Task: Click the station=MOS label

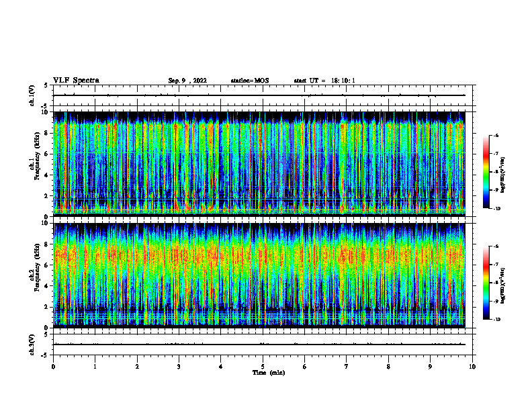Action: tap(250, 81)
